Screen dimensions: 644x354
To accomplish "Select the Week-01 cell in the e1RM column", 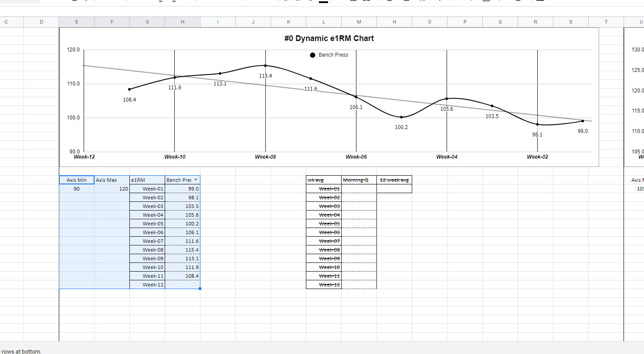I will pyautogui.click(x=147, y=189).
